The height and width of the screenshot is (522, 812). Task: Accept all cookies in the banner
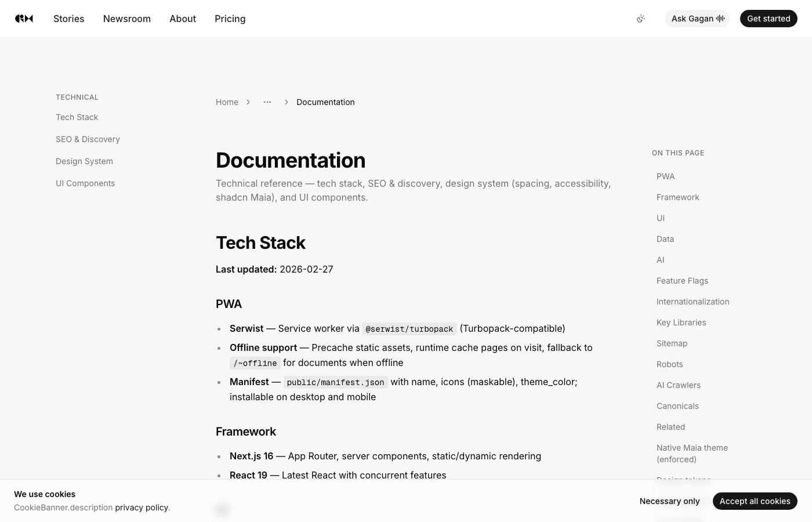pyautogui.click(x=755, y=501)
